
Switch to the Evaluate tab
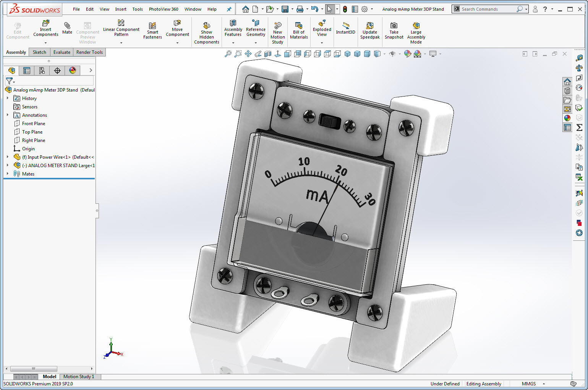pyautogui.click(x=62, y=52)
